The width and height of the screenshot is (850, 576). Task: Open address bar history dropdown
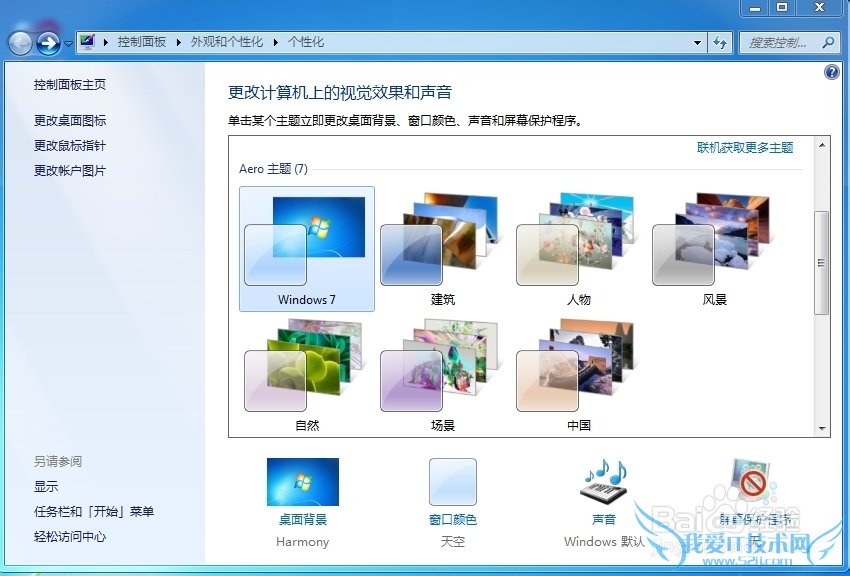697,43
